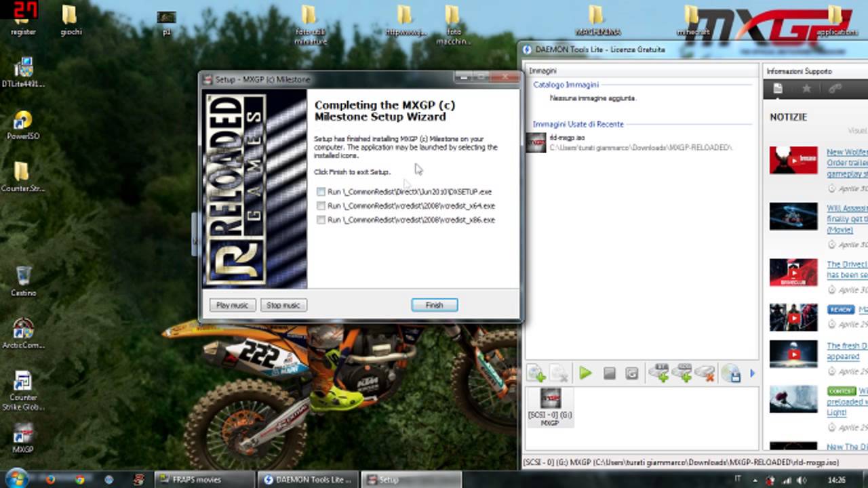
Task: Click the Finish button in Setup wizard
Action: (x=434, y=305)
